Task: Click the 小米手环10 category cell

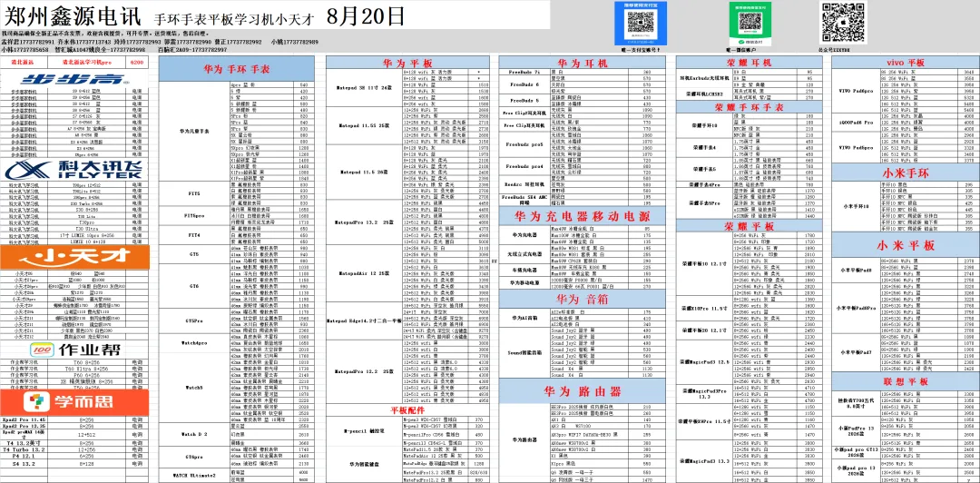Action: click(x=856, y=206)
